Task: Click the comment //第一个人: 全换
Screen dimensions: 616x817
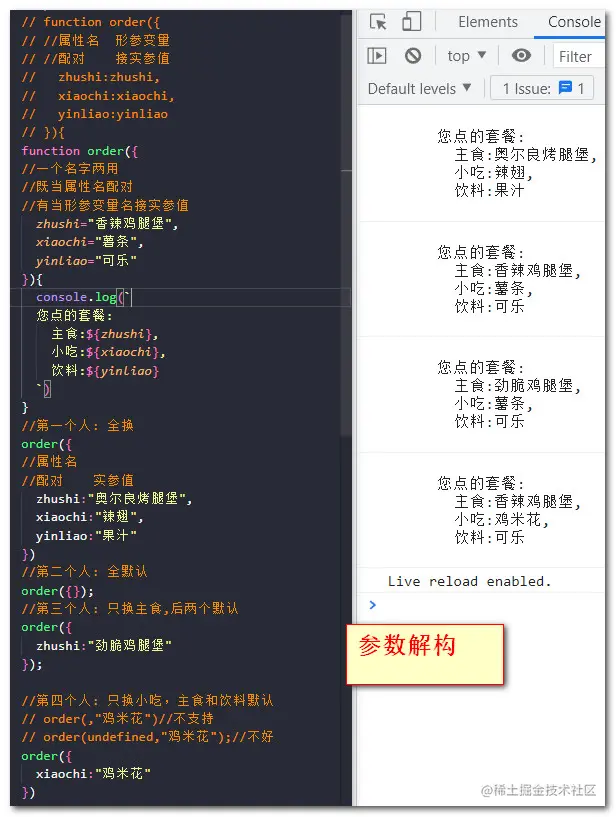Action: (x=78, y=426)
